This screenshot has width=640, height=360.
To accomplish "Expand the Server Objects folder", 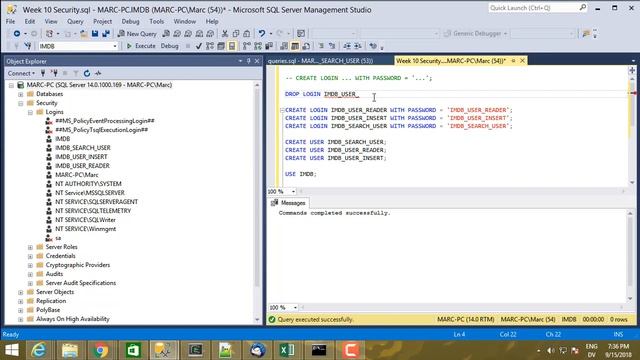I will pos(20,292).
